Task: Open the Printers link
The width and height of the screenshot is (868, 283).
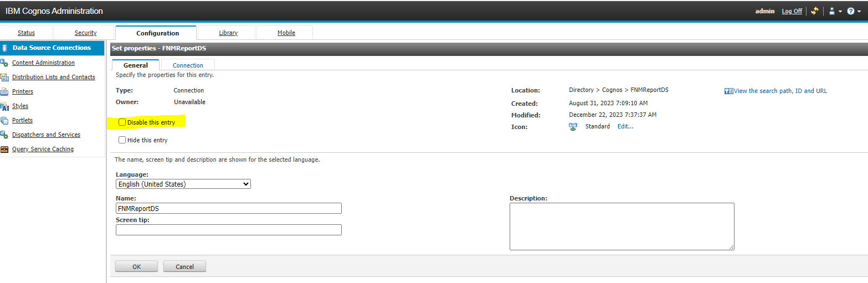Action: [x=23, y=91]
